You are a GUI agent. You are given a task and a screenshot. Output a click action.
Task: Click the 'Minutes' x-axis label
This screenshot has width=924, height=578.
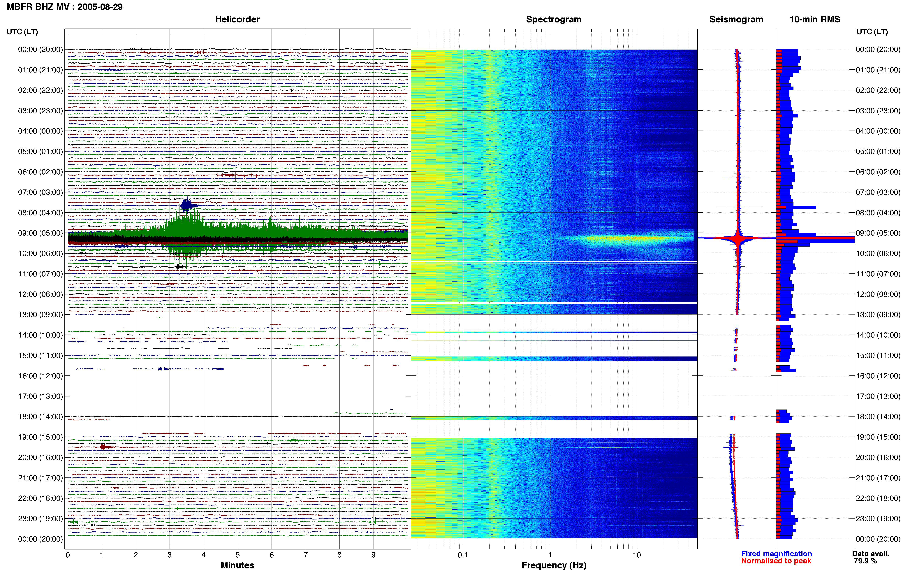point(237,565)
